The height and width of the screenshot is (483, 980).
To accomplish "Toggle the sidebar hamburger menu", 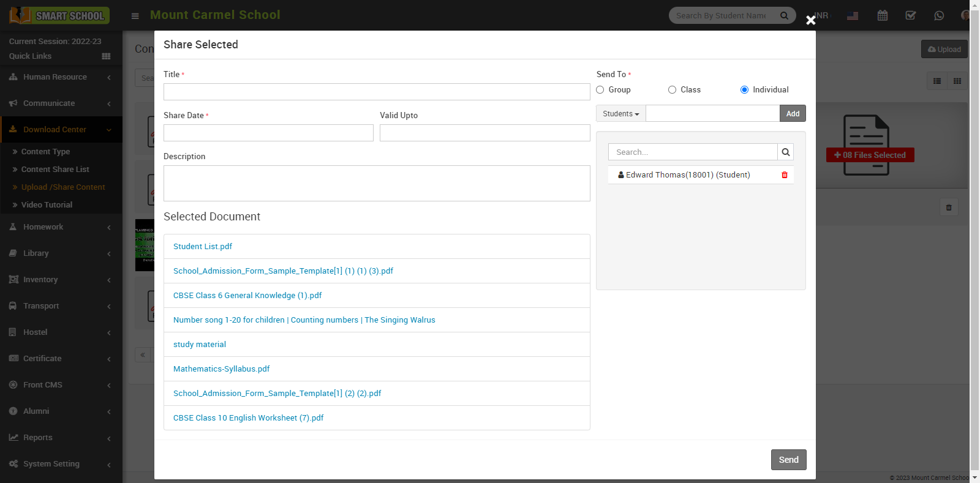I will (135, 16).
